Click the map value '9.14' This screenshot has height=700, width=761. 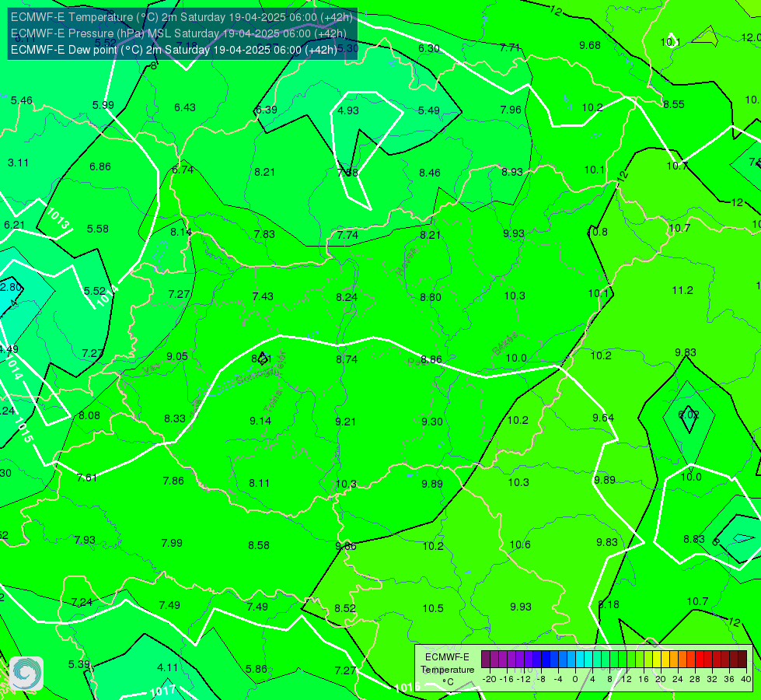(x=260, y=421)
